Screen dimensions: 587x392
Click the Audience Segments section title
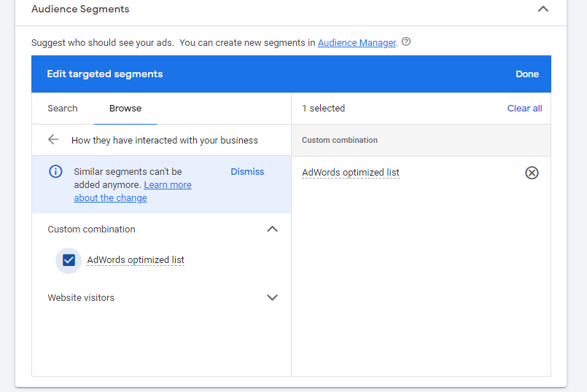pos(80,9)
